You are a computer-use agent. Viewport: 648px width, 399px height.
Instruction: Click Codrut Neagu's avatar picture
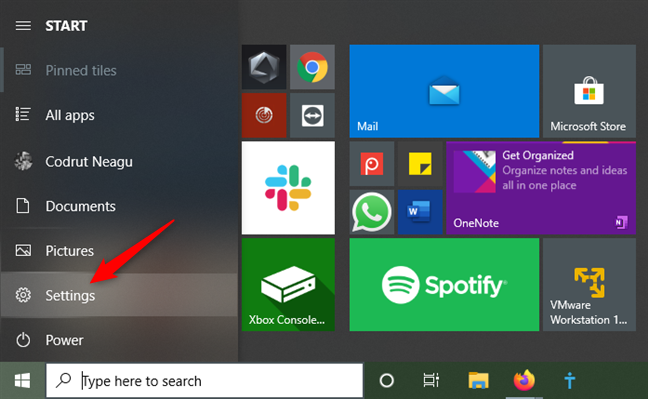point(23,161)
